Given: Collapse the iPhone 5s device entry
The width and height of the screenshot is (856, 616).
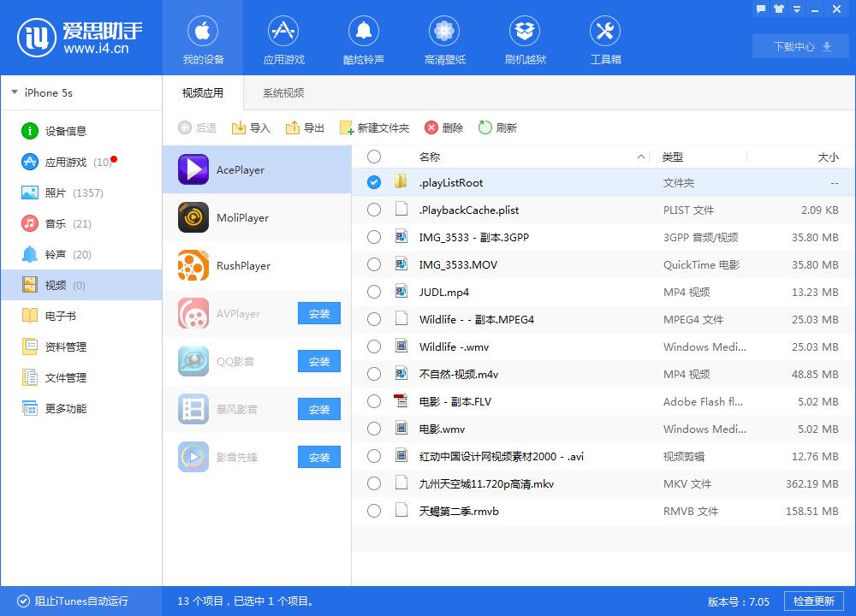Looking at the screenshot, I should 15,92.
